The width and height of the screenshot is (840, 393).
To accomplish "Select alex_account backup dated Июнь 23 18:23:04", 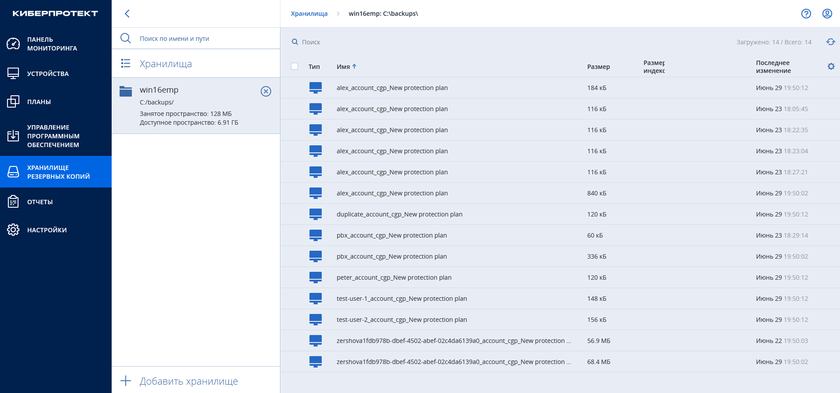I will point(560,151).
